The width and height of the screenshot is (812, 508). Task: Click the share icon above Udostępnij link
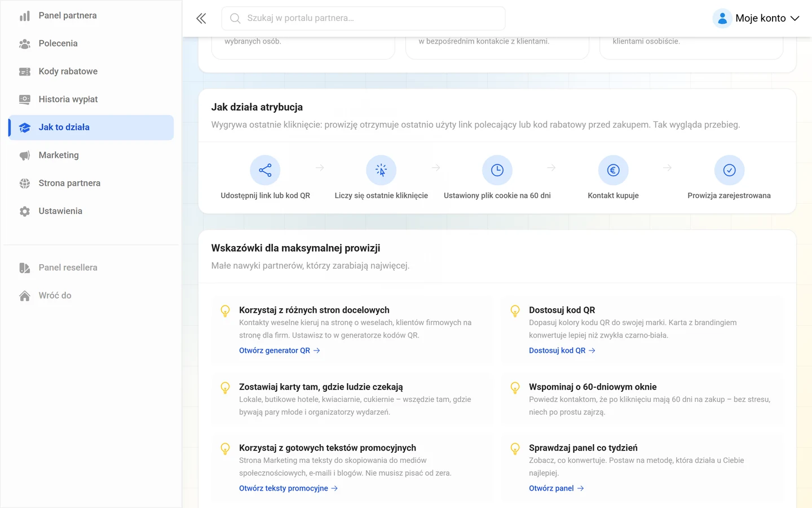point(265,170)
